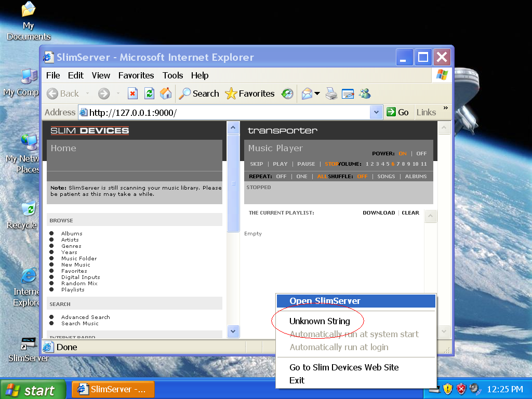
Task: Click the URL address input field
Action: [x=229, y=112]
